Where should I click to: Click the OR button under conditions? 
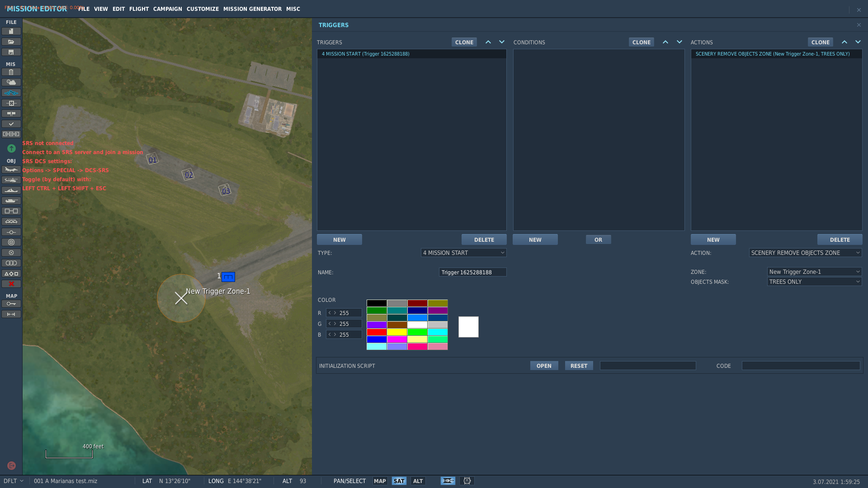coord(598,239)
